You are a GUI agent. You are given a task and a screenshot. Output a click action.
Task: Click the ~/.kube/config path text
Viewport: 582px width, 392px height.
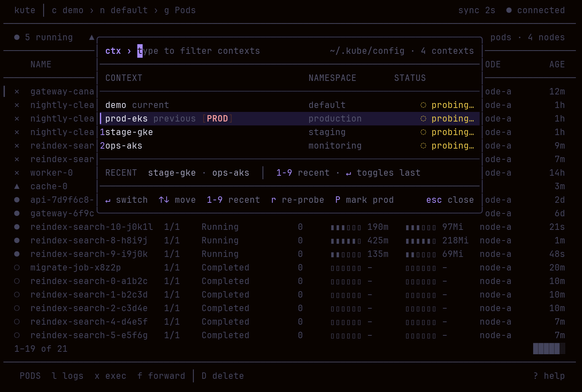tap(367, 51)
